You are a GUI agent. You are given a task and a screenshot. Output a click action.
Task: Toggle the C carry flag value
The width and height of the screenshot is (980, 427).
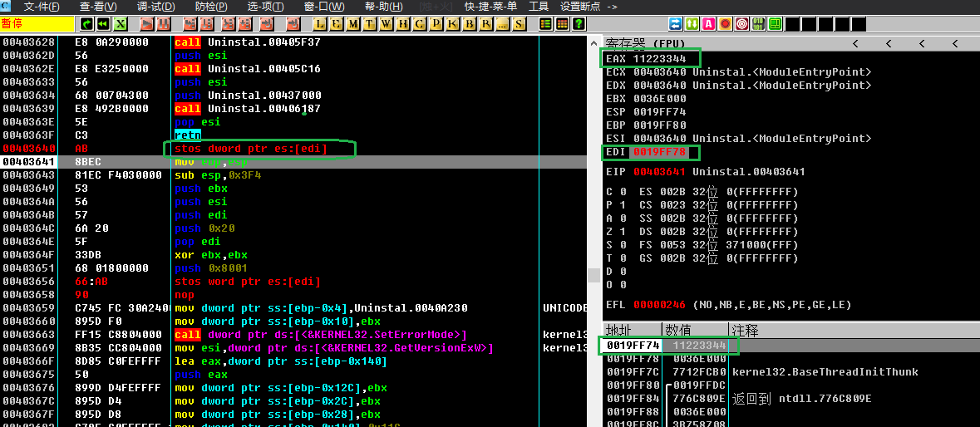tap(621, 192)
